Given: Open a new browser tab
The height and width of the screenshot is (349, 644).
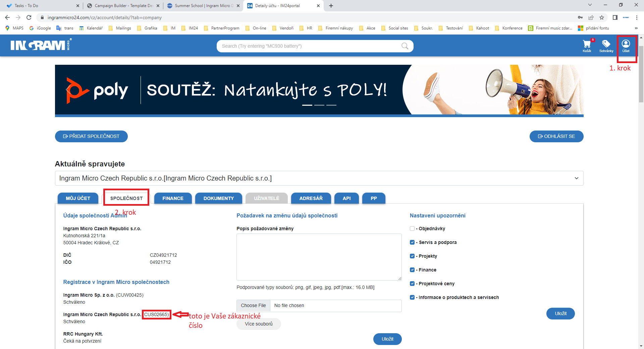Looking at the screenshot, I should (331, 6).
